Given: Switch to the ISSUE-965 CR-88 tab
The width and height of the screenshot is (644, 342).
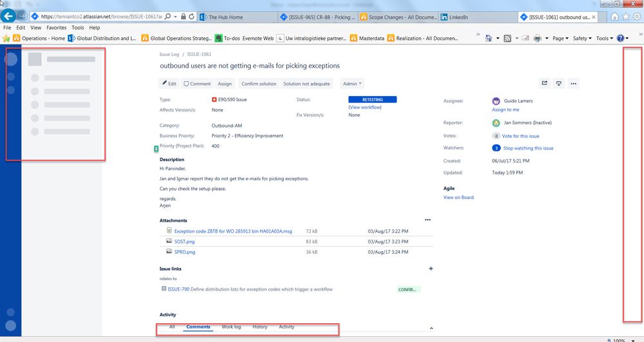Looking at the screenshot, I should (317, 17).
